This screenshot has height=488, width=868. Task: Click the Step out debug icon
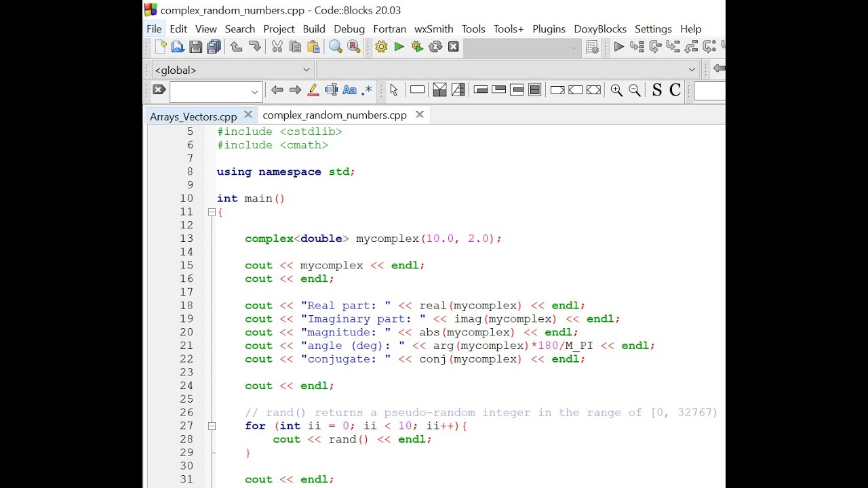691,47
